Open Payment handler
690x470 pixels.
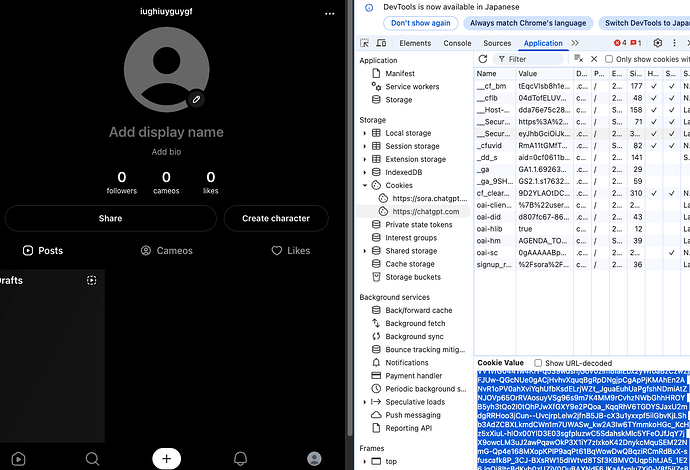click(414, 376)
